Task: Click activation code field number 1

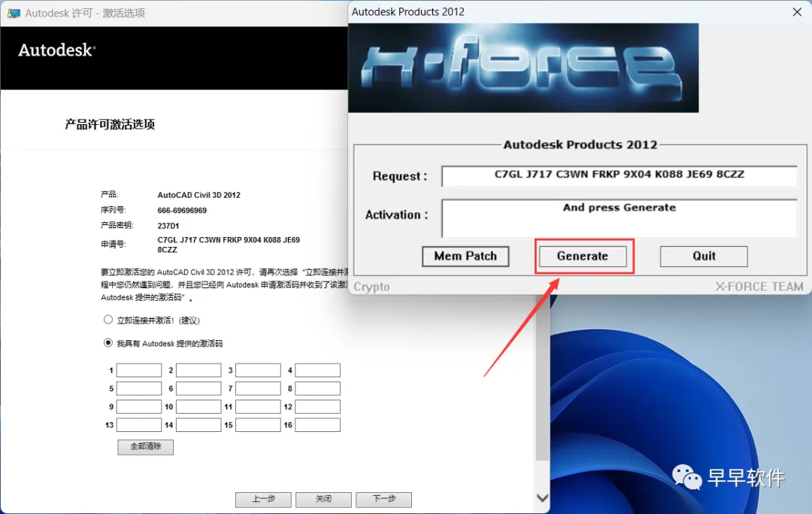Action: point(139,370)
